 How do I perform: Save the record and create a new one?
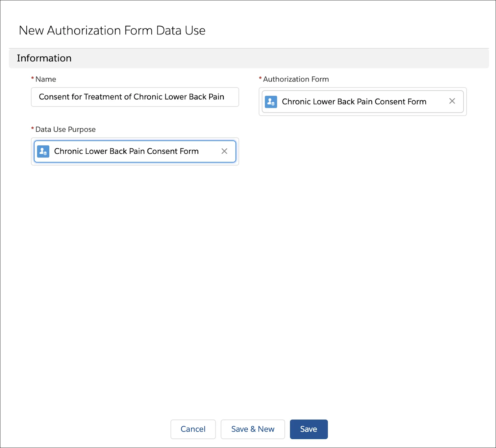253,429
